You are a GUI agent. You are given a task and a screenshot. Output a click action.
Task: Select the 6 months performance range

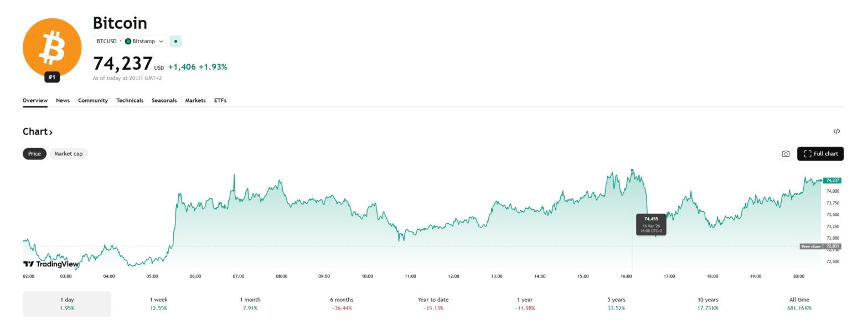(341, 304)
